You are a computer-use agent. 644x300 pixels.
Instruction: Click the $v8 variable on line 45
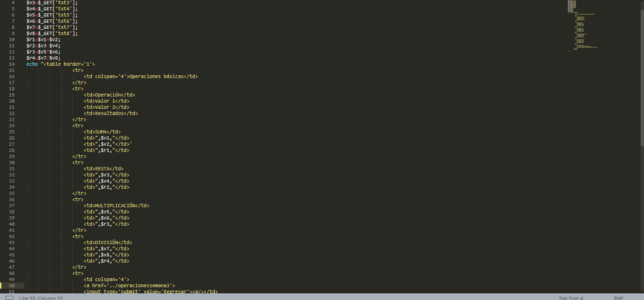point(105,255)
